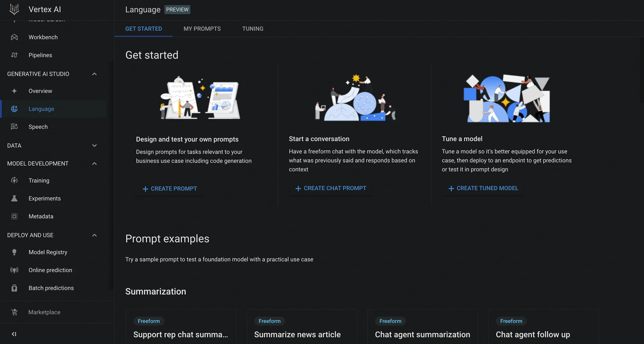The height and width of the screenshot is (344, 644).
Task: Switch to the Get Started tab
Action: pyautogui.click(x=144, y=29)
